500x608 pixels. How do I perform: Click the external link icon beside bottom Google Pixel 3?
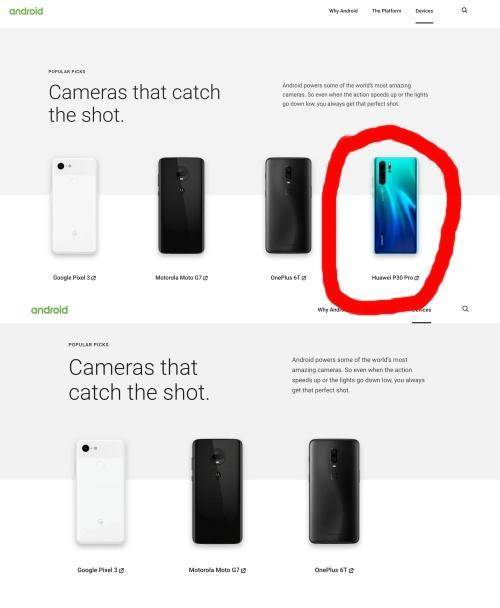[x=121, y=570]
